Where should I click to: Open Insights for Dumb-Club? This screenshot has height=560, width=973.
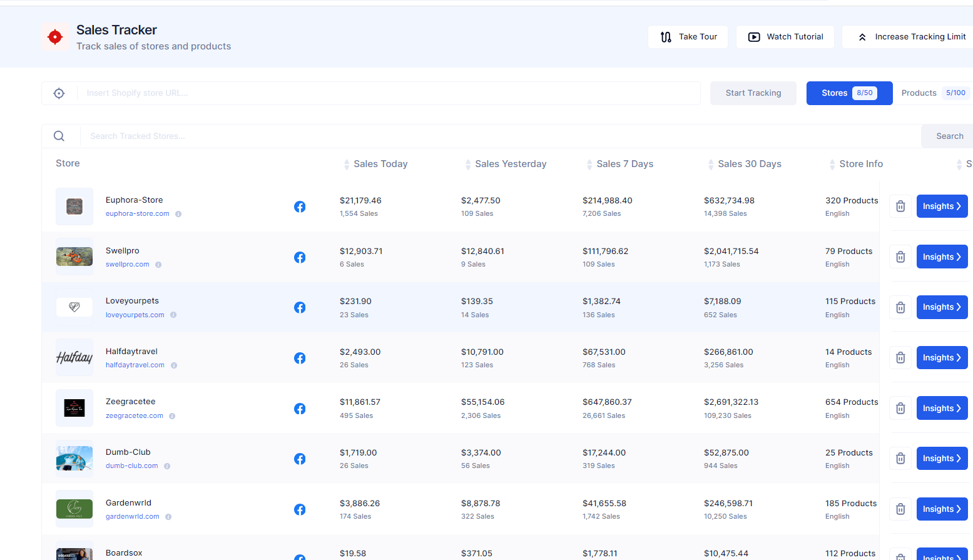[x=942, y=459]
